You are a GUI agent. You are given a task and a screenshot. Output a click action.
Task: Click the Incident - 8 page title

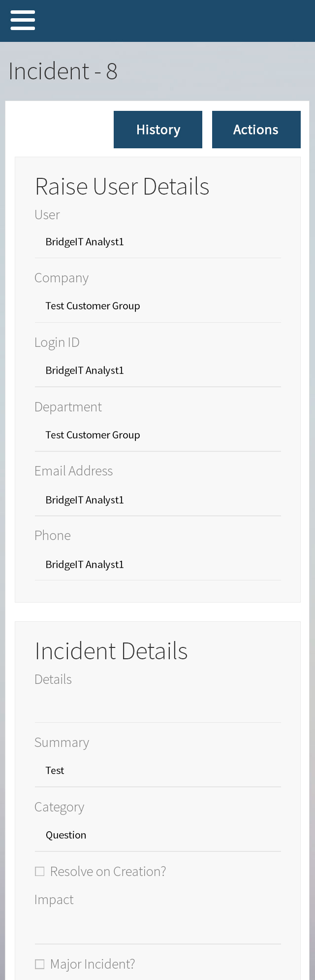click(x=63, y=71)
